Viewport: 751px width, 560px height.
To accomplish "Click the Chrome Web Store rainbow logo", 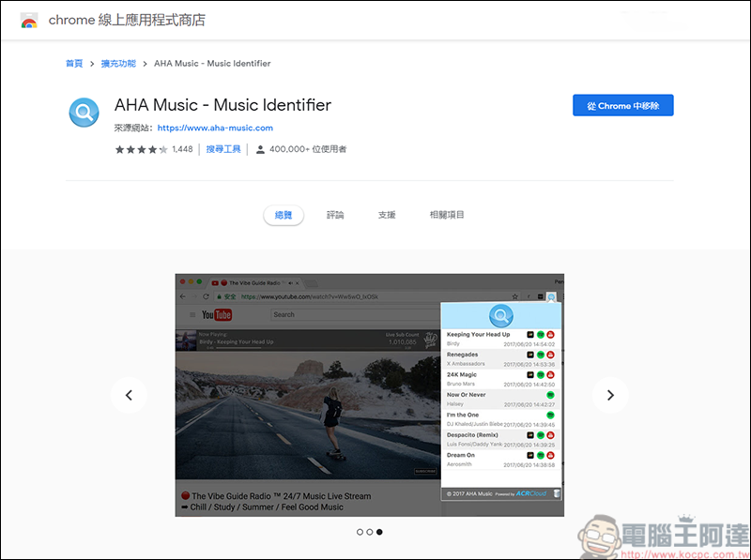I will [x=29, y=21].
